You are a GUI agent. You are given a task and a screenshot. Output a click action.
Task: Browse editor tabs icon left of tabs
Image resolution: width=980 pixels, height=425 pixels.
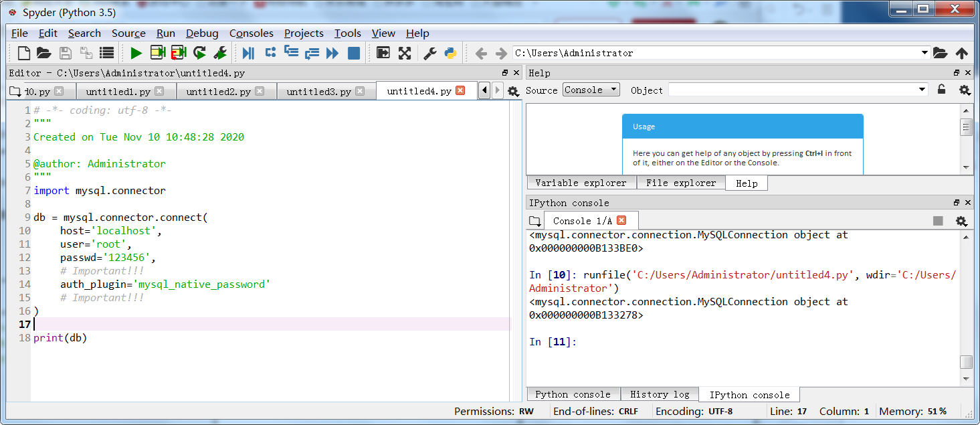tap(16, 92)
